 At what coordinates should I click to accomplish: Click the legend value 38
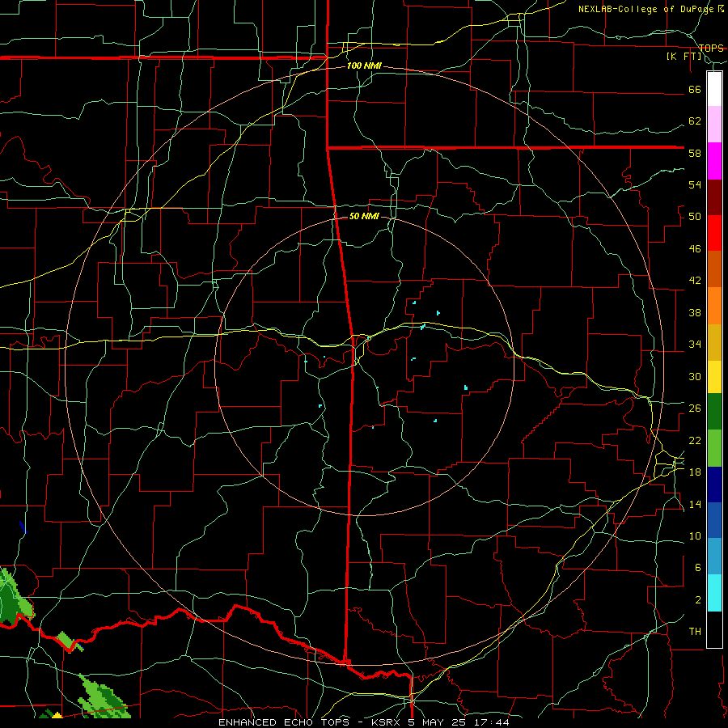coord(695,313)
